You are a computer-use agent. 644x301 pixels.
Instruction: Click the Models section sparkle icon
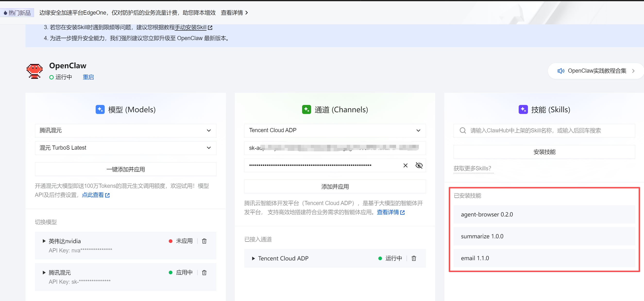[100, 109]
